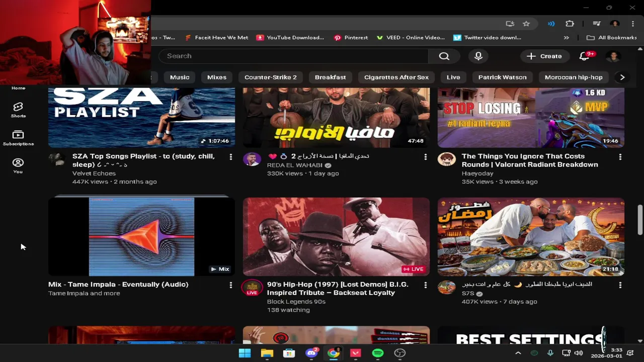Image resolution: width=644 pixels, height=362 pixels.
Task: Open S7S channel avatar
Action: 446,287
